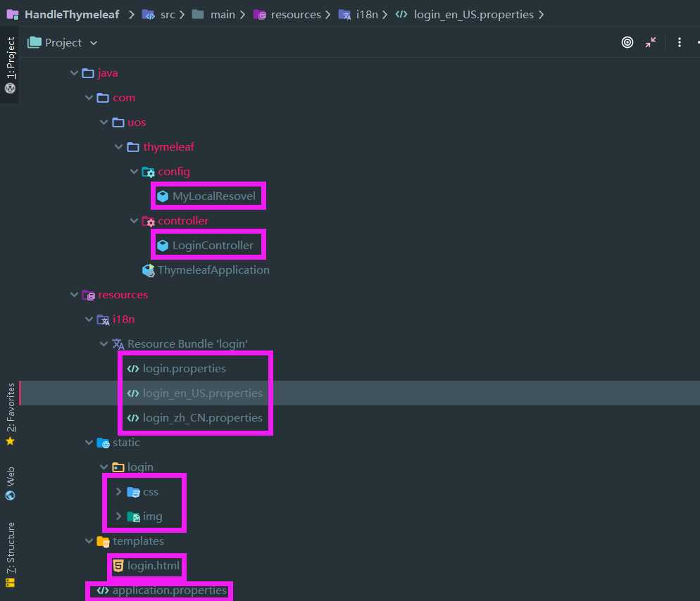This screenshot has width=700, height=601.
Task: Click the resources folder icon in tree
Action: coord(89,295)
